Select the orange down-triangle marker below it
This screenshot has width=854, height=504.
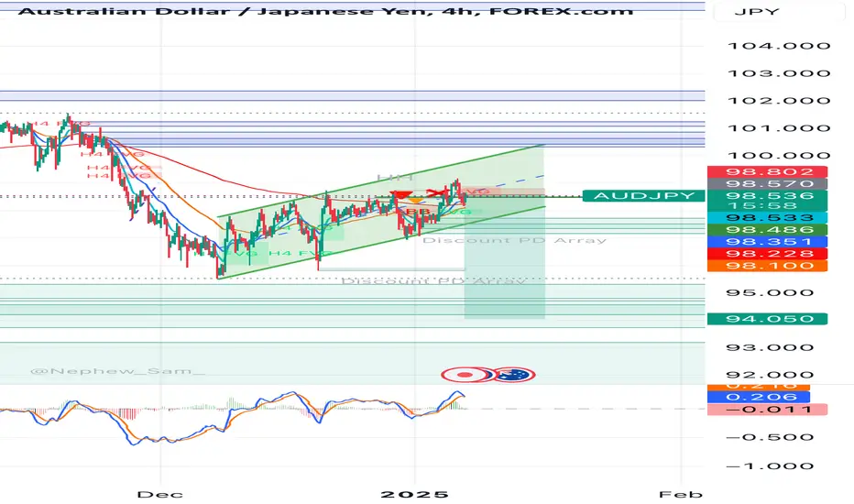point(415,201)
